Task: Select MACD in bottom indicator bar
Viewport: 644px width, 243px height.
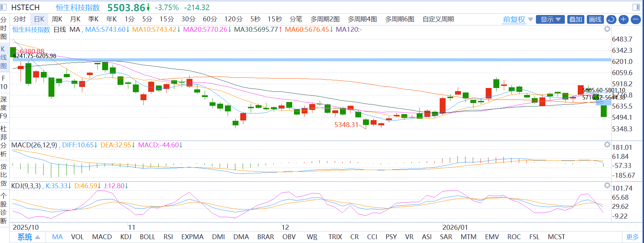Action: click(x=102, y=237)
